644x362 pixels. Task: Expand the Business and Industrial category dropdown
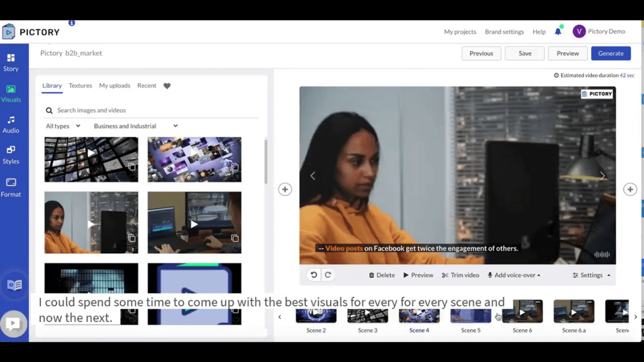click(135, 126)
